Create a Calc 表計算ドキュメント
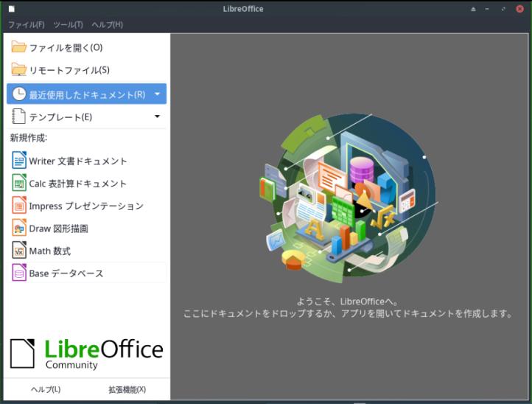This screenshot has height=404, width=532. click(77, 184)
